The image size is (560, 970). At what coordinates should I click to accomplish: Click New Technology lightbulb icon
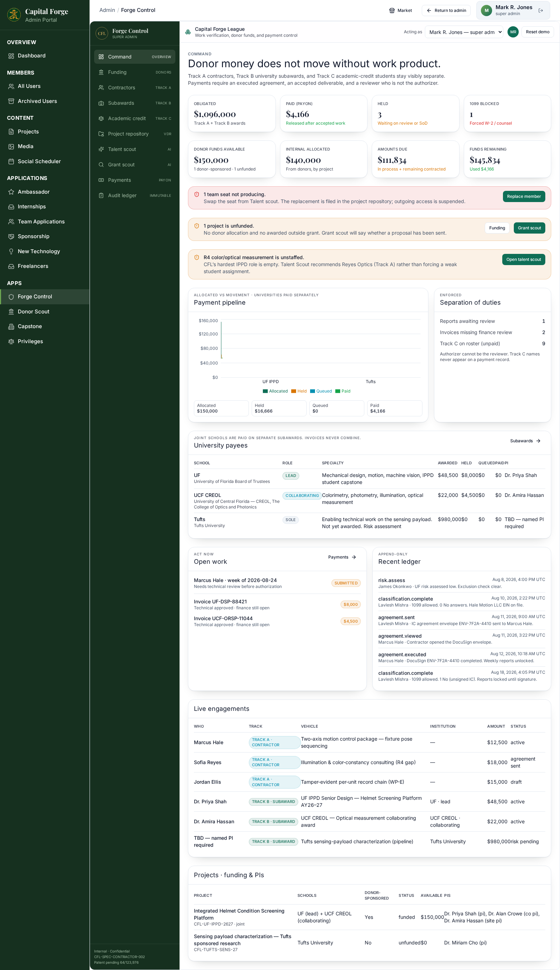tap(11, 252)
